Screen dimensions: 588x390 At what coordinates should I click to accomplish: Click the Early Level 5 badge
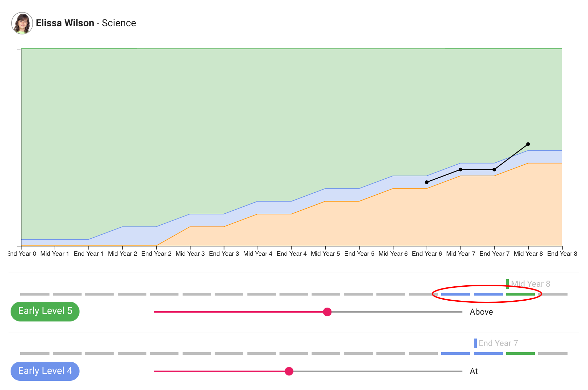45,311
